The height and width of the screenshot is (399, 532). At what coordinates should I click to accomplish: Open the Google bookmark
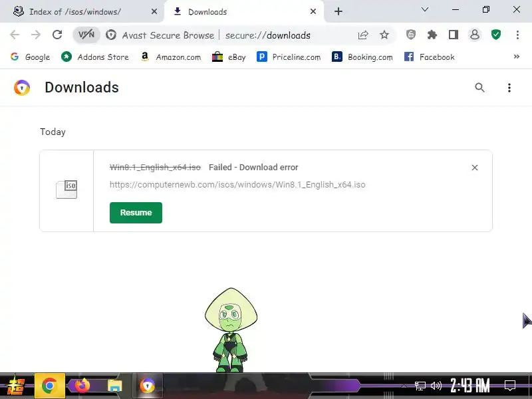pos(30,57)
